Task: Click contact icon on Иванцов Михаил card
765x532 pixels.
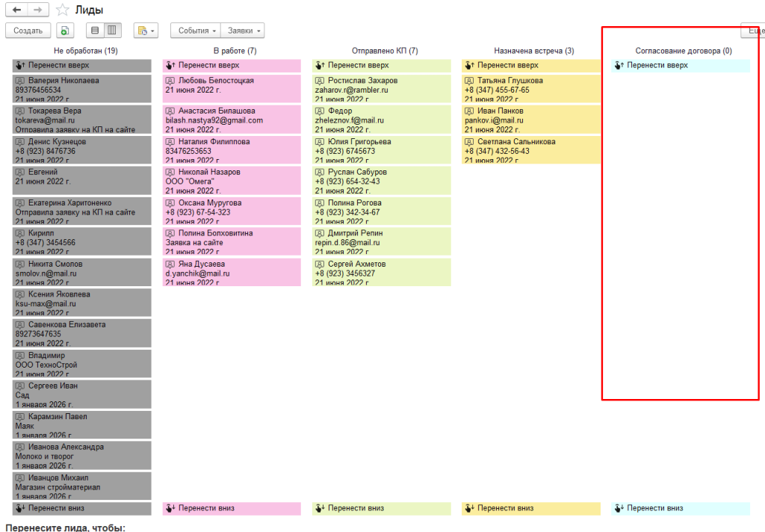Action: point(20,477)
